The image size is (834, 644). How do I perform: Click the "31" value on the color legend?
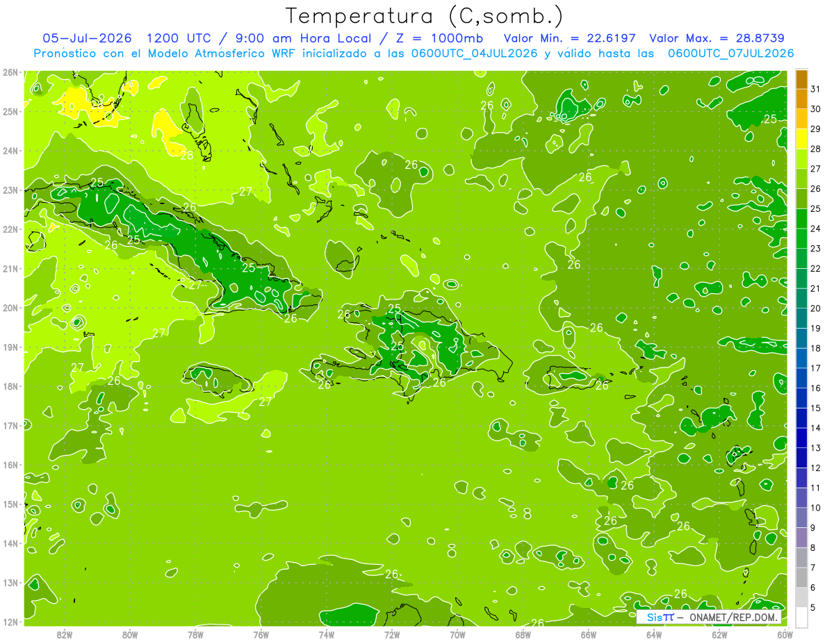point(816,89)
